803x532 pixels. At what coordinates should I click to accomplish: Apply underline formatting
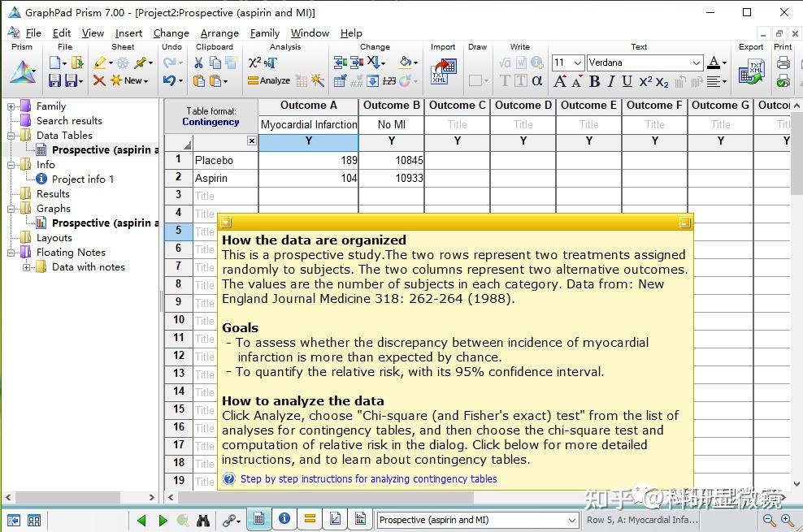[627, 81]
